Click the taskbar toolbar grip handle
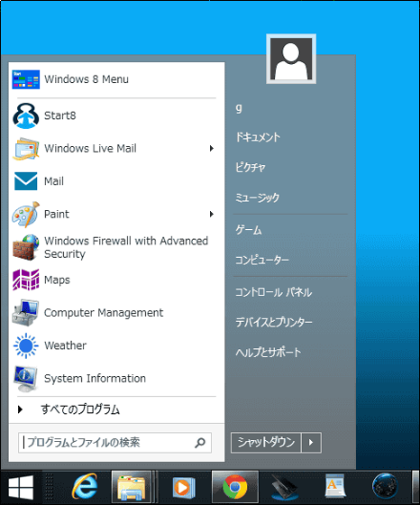The image size is (420, 505). pyautogui.click(x=50, y=487)
